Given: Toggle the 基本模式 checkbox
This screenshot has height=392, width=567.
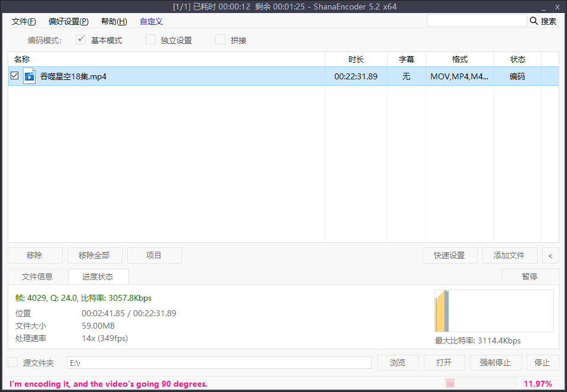Looking at the screenshot, I should coord(82,40).
